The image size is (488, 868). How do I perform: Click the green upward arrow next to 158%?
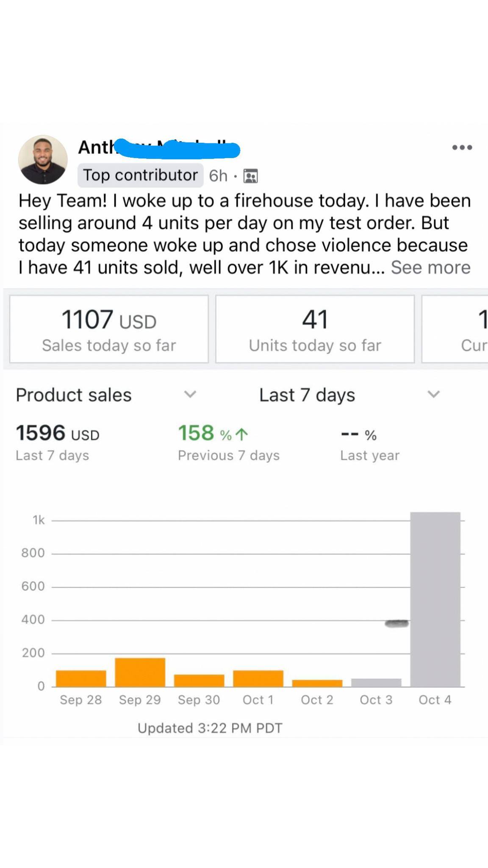(242, 434)
